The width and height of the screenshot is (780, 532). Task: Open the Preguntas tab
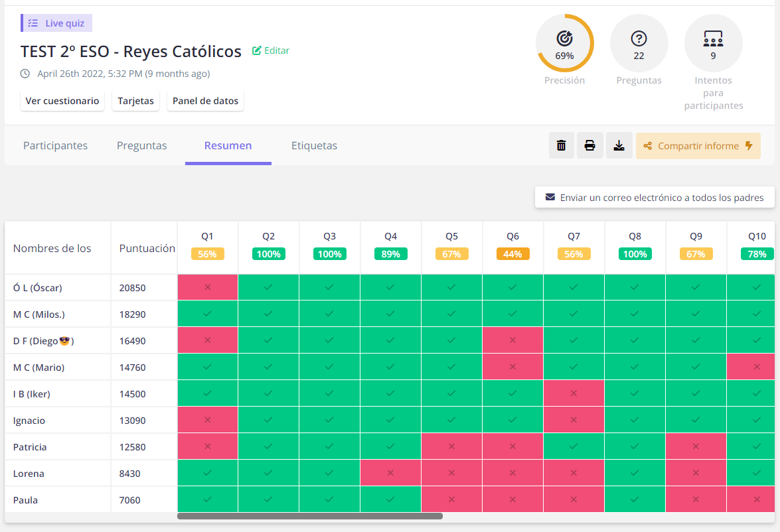(142, 146)
